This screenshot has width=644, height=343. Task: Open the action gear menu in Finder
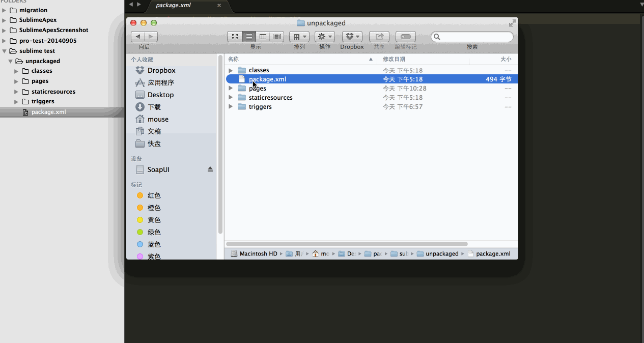click(x=325, y=37)
